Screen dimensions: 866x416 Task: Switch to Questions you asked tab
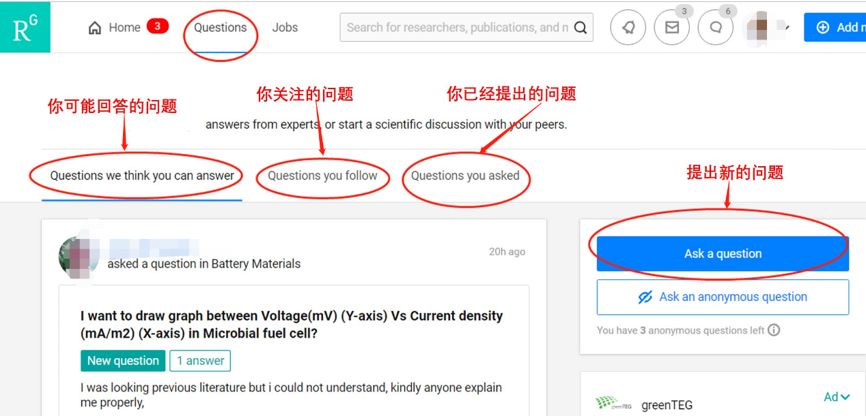point(465,176)
